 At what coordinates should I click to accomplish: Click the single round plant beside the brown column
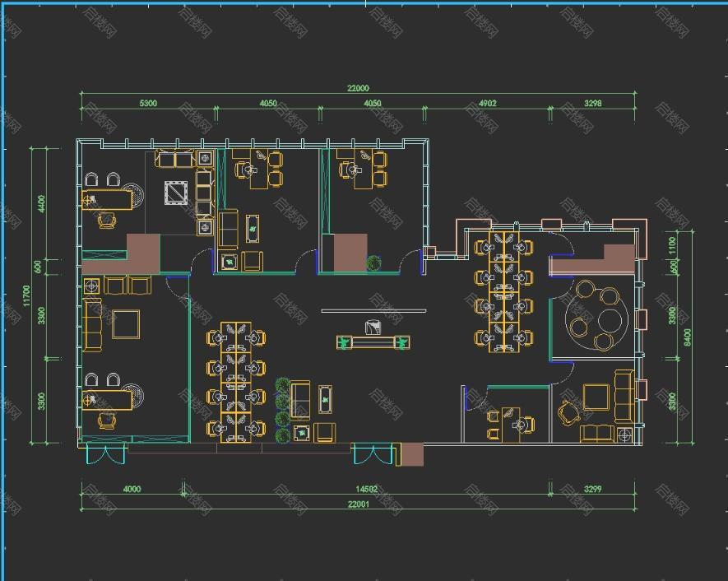(374, 263)
